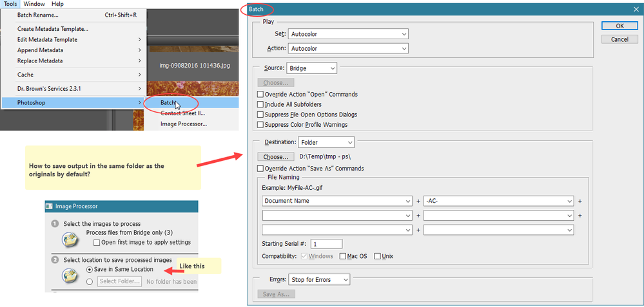Click Choose button for destination folder
644x307 pixels.
tap(276, 156)
